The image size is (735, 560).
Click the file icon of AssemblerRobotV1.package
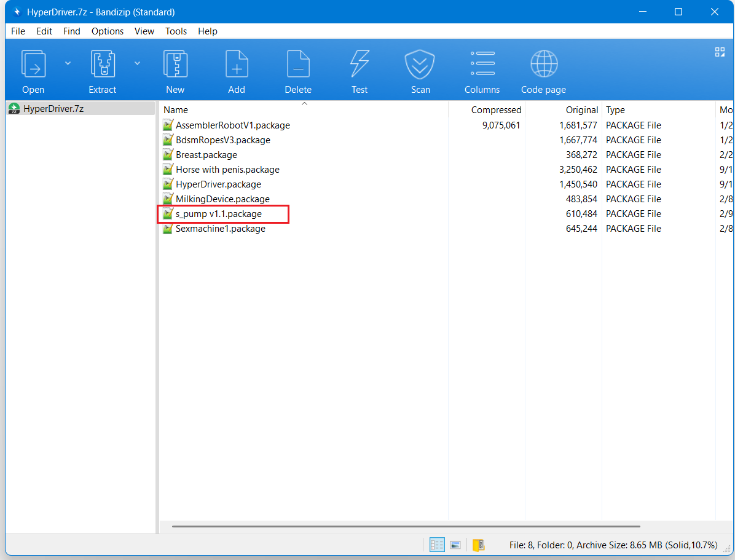click(x=168, y=125)
